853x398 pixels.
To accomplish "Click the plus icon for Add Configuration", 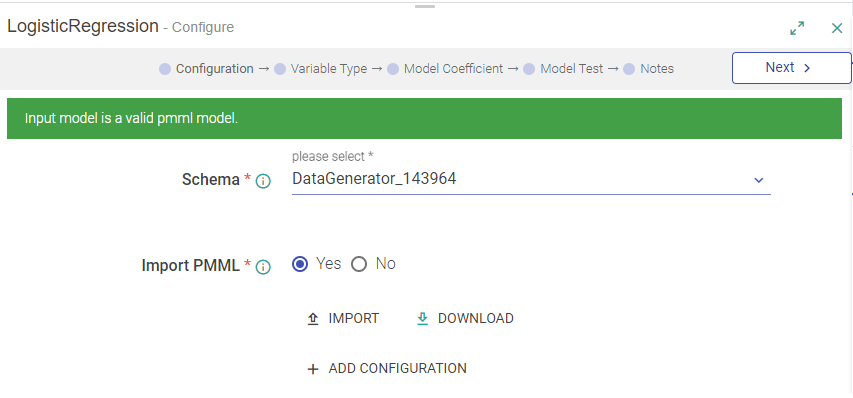I will (x=313, y=369).
